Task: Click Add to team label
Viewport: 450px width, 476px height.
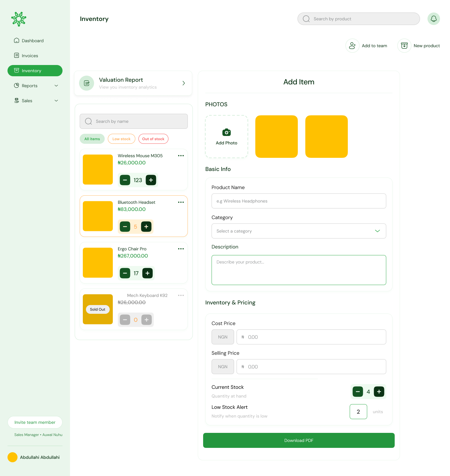Action: coord(374,46)
